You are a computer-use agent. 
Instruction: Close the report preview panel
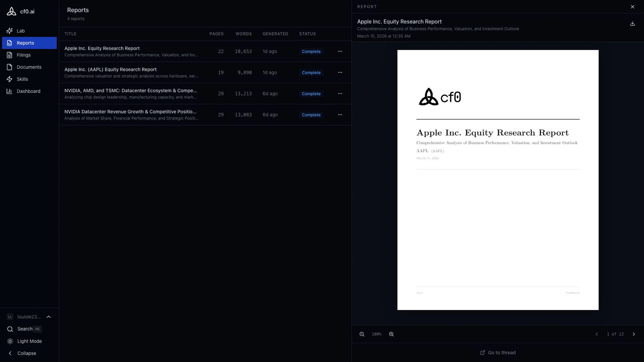click(x=632, y=7)
